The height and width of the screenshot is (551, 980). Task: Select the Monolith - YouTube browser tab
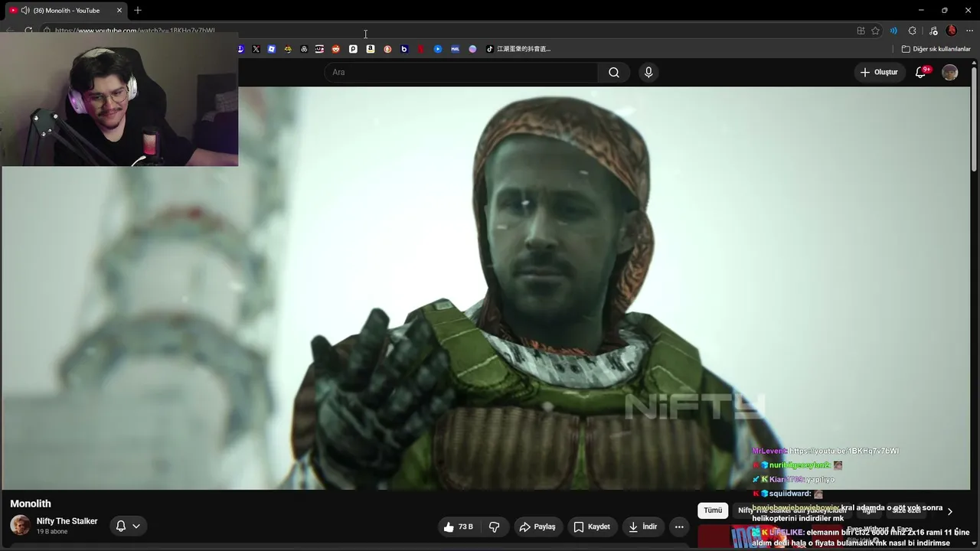point(67,11)
